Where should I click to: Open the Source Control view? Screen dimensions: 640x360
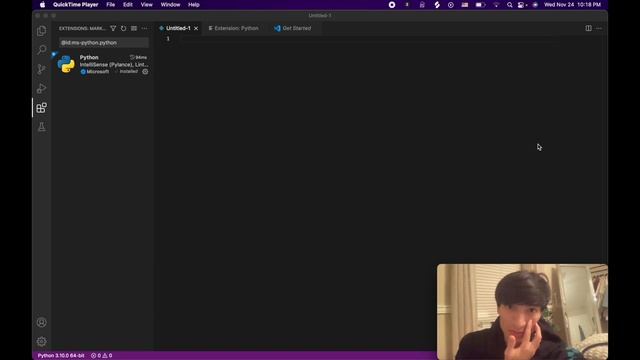41,69
